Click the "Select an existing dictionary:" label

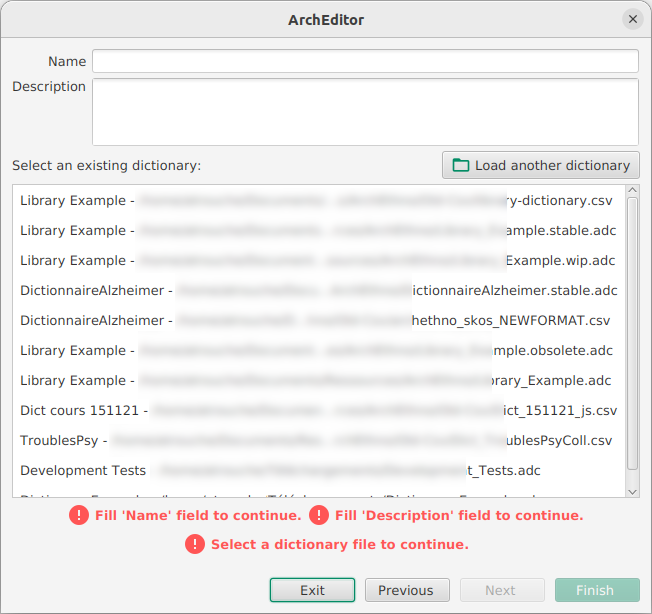click(x=106, y=165)
